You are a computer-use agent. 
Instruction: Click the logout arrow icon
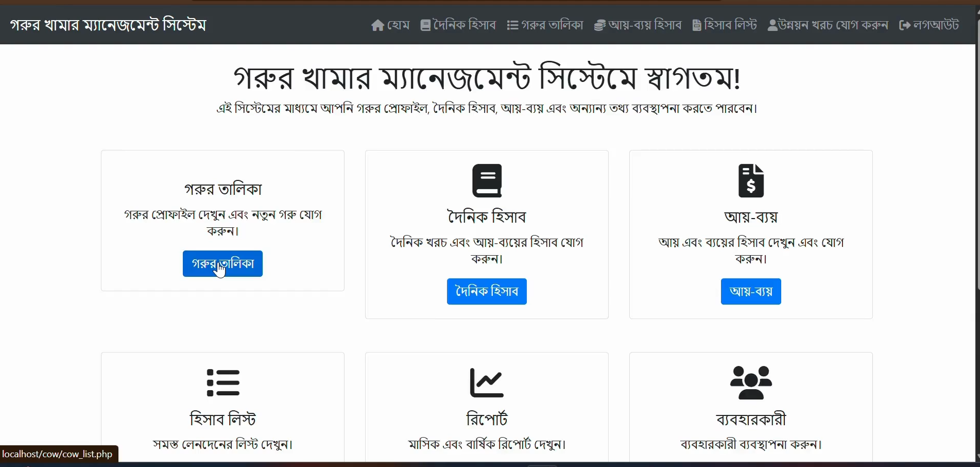905,25
